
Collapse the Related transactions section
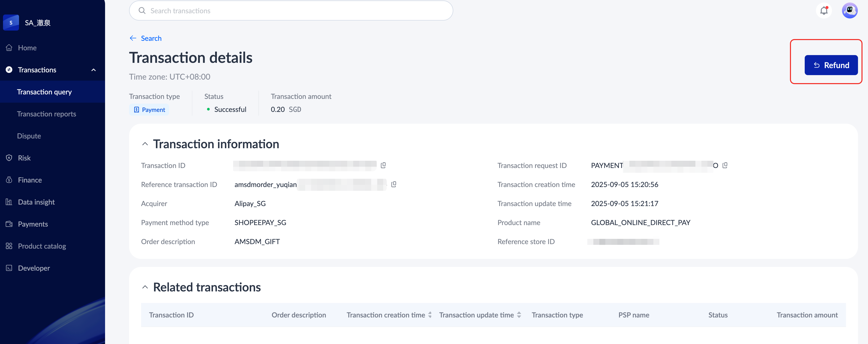click(145, 287)
